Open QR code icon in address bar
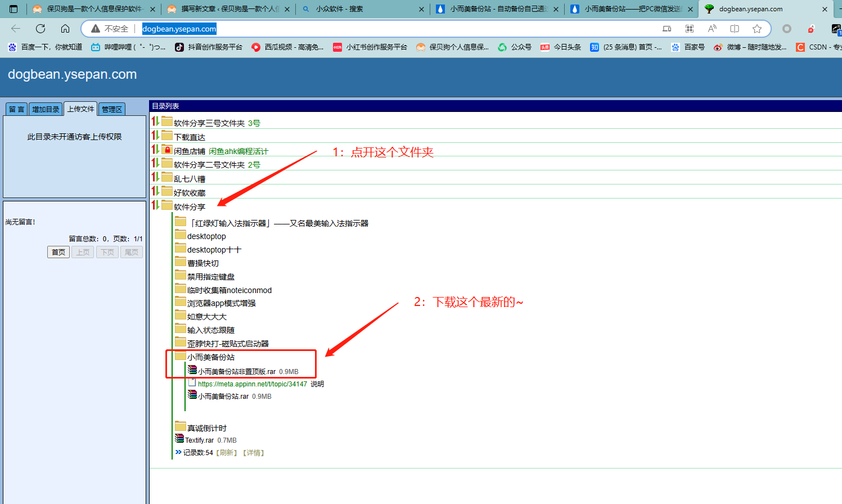Viewport: 842px width, 504px height. pos(690,29)
